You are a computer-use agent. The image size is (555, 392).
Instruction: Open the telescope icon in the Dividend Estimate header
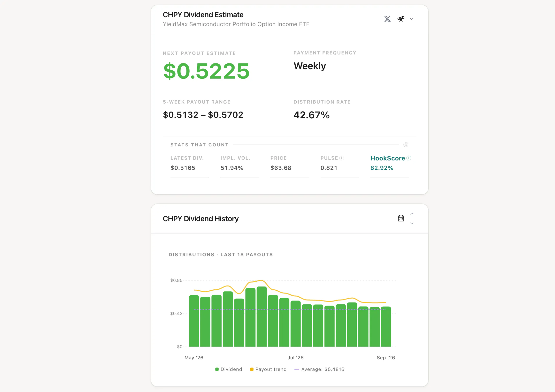tap(401, 19)
